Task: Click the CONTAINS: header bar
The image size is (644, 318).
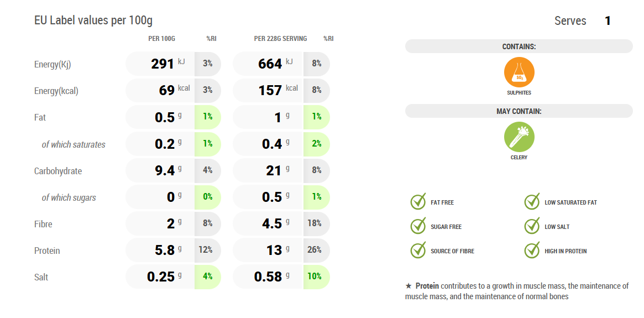Action: coord(519,46)
